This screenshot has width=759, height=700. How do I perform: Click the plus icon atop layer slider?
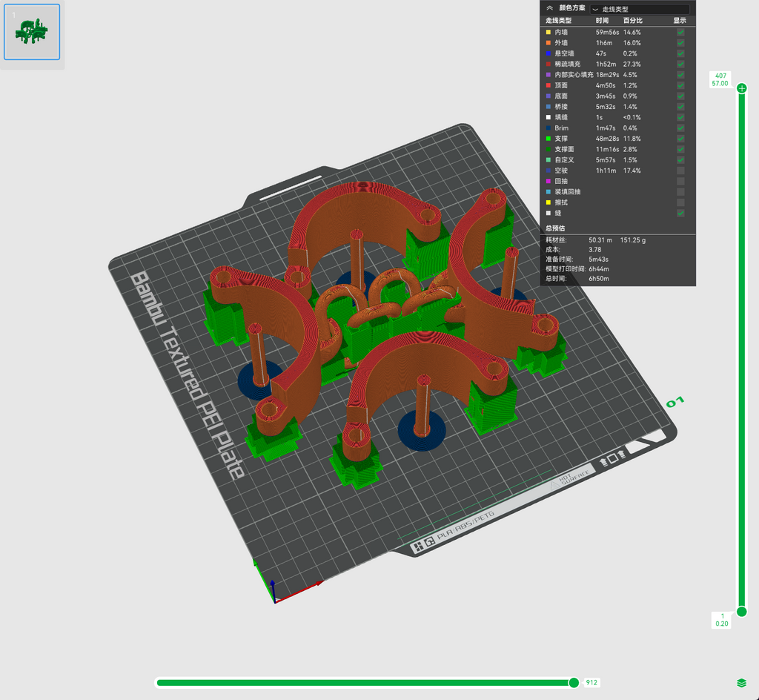(741, 88)
